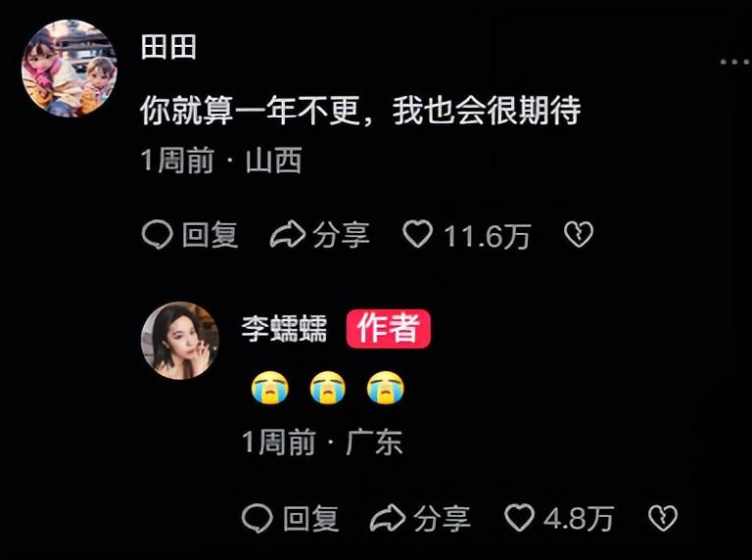This screenshot has height=560, width=752.
Task: Select the comment text 你就算一年不更，我也会很期待
Action: click(x=360, y=111)
